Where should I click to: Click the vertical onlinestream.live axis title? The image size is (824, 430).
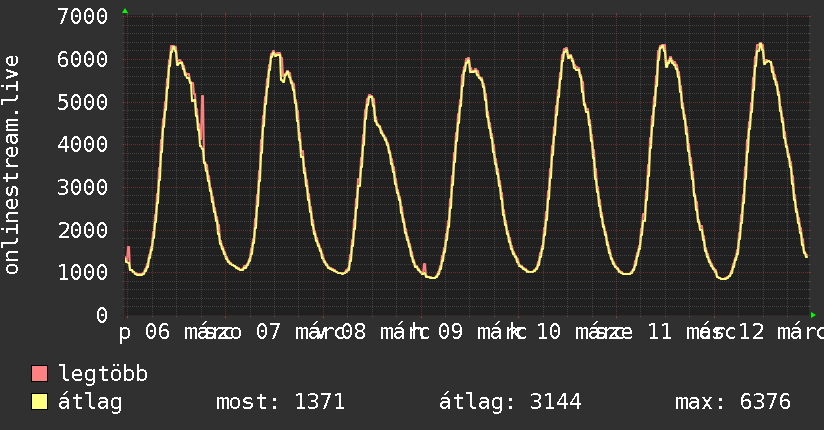point(12,165)
